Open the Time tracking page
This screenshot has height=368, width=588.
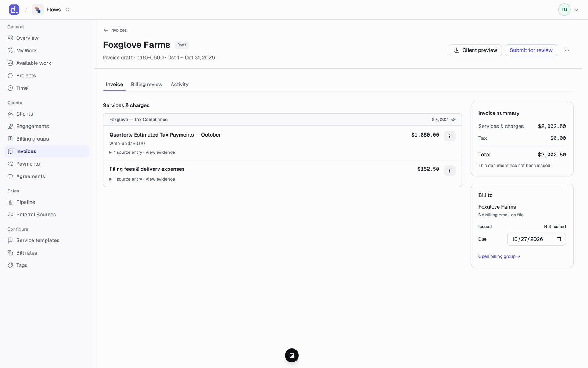pos(47,88)
